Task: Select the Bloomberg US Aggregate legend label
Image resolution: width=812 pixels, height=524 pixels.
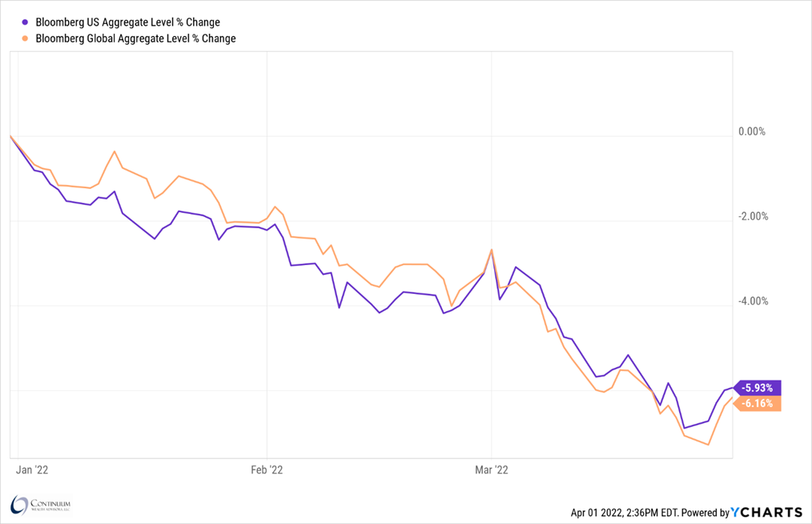Action: pyautogui.click(x=128, y=22)
